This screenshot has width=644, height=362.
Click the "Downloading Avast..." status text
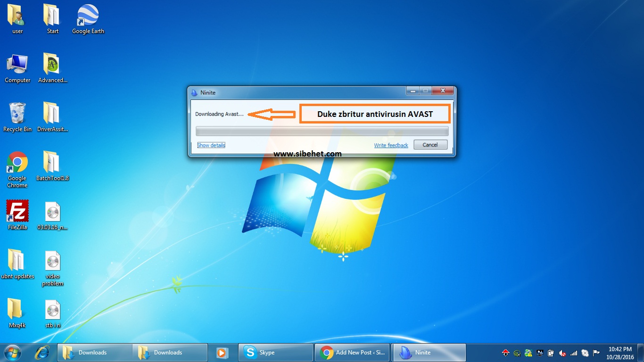pyautogui.click(x=220, y=114)
